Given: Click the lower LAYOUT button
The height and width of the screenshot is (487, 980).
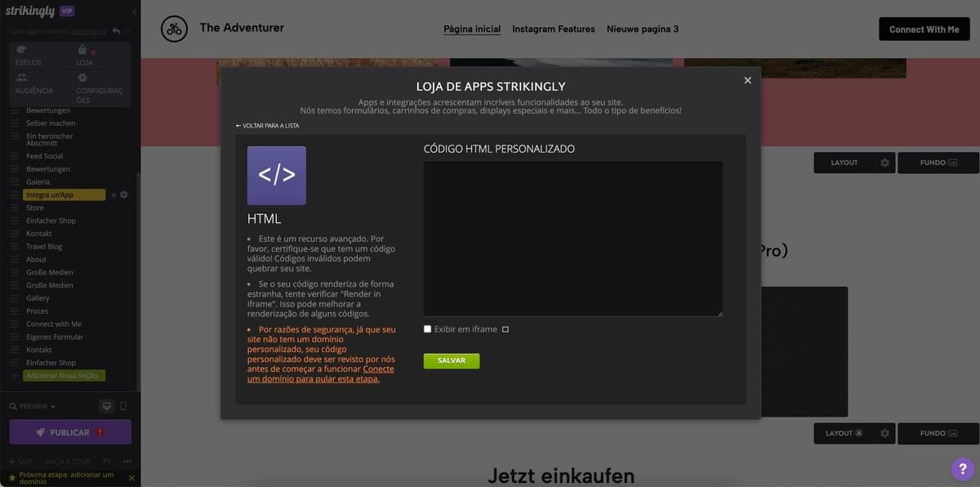Looking at the screenshot, I should 844,433.
